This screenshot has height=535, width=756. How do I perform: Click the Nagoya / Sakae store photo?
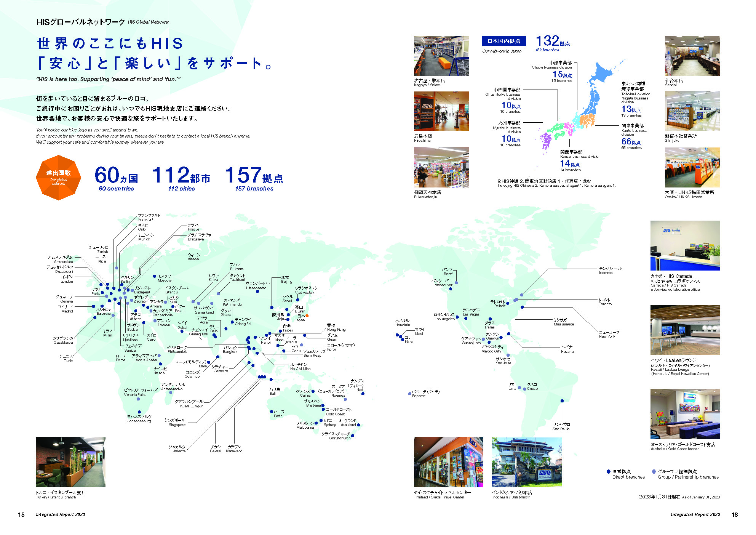(x=441, y=56)
